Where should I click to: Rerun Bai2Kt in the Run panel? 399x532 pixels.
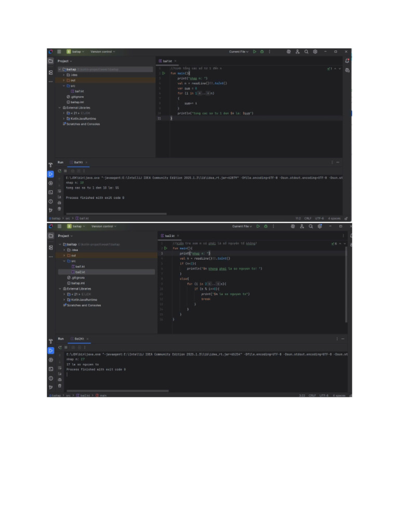click(60, 348)
